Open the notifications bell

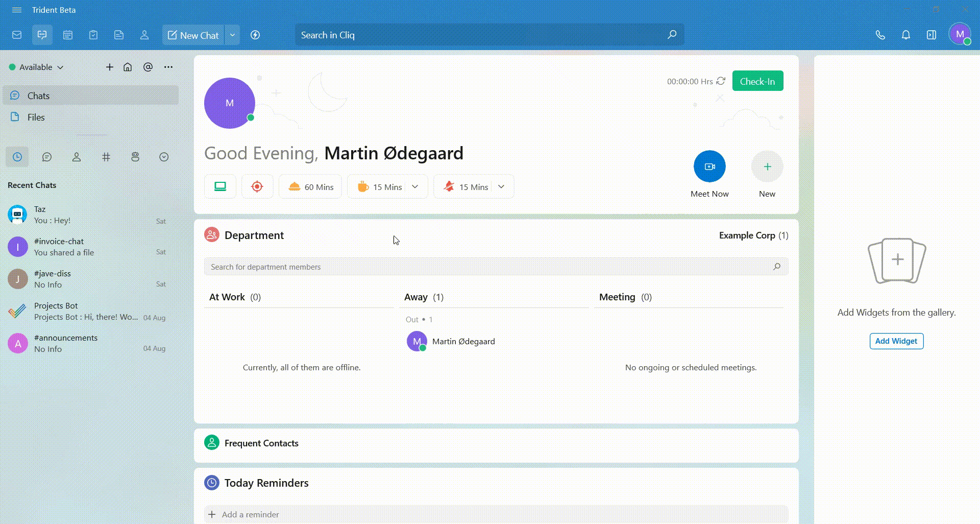click(x=905, y=35)
